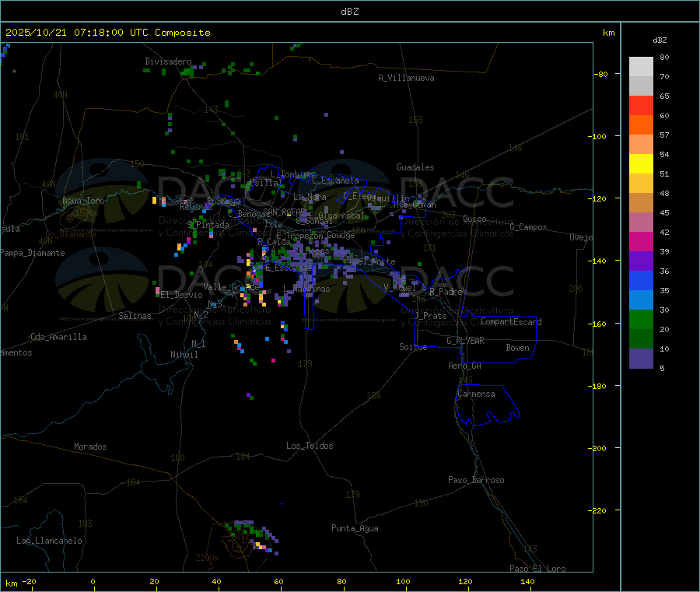The height and width of the screenshot is (592, 700).
Task: Pick the top light gray legend swatch
Action: coord(641,67)
